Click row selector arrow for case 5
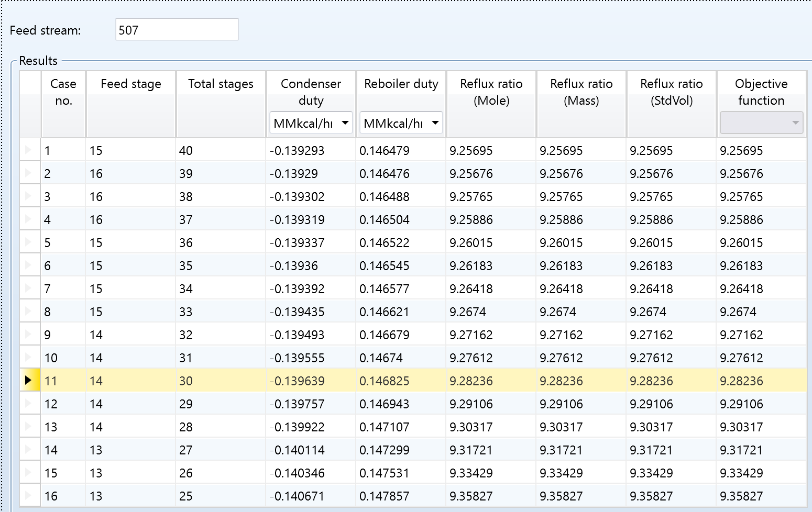812x512 pixels. click(29, 242)
